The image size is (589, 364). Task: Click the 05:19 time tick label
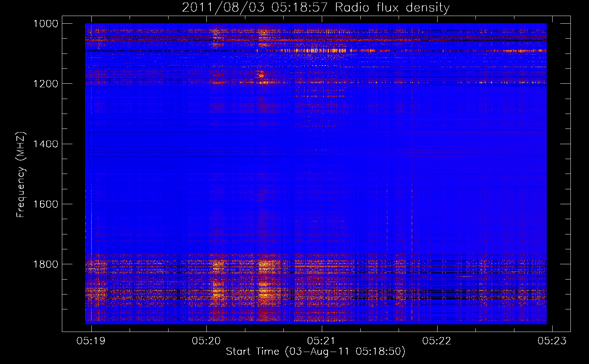coord(91,341)
